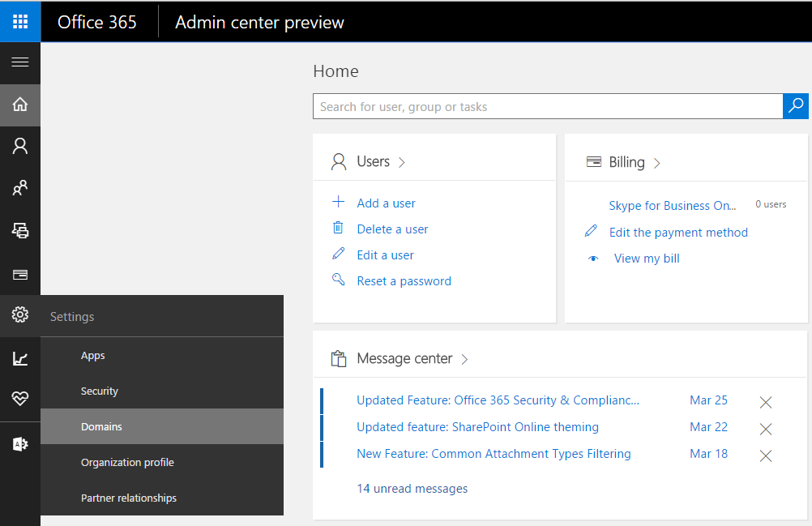
Task: Click the Users card title
Action: click(373, 161)
